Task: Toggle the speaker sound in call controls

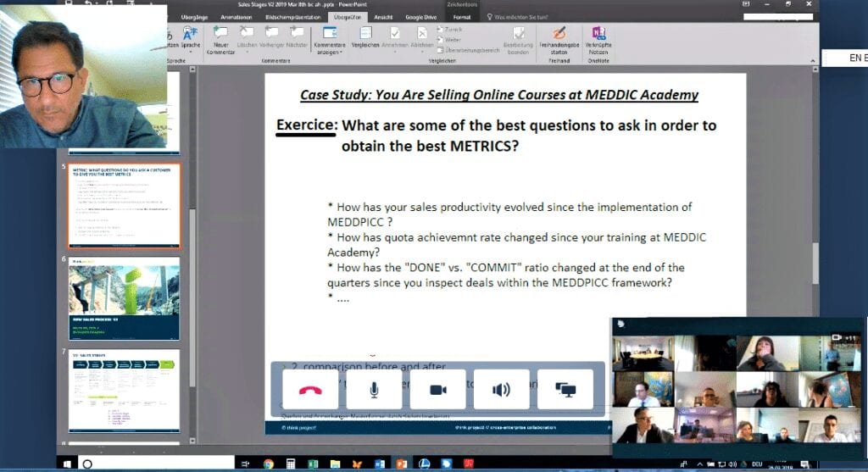Action: 502,390
